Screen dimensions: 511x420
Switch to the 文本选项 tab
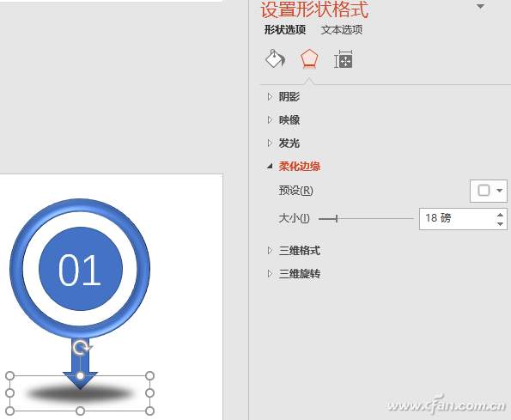click(342, 30)
